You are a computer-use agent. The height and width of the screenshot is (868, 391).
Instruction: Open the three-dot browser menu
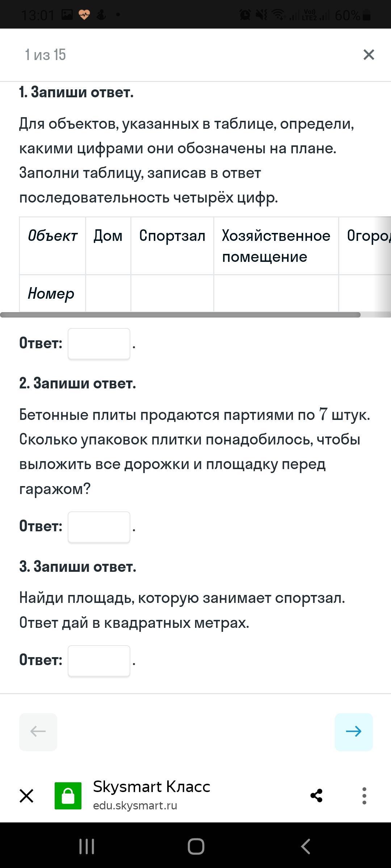[364, 796]
